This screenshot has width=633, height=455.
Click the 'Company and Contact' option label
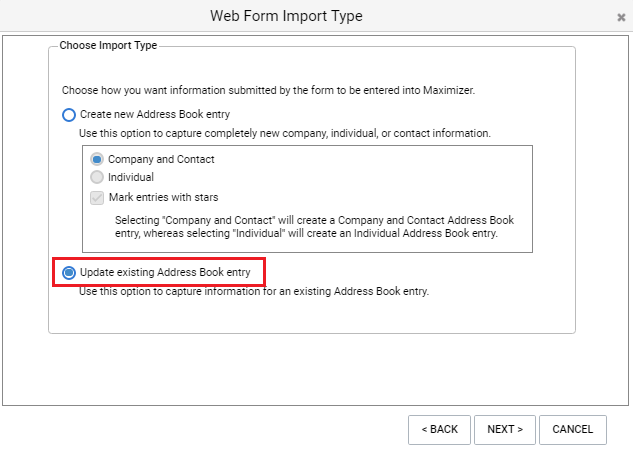[x=161, y=159]
